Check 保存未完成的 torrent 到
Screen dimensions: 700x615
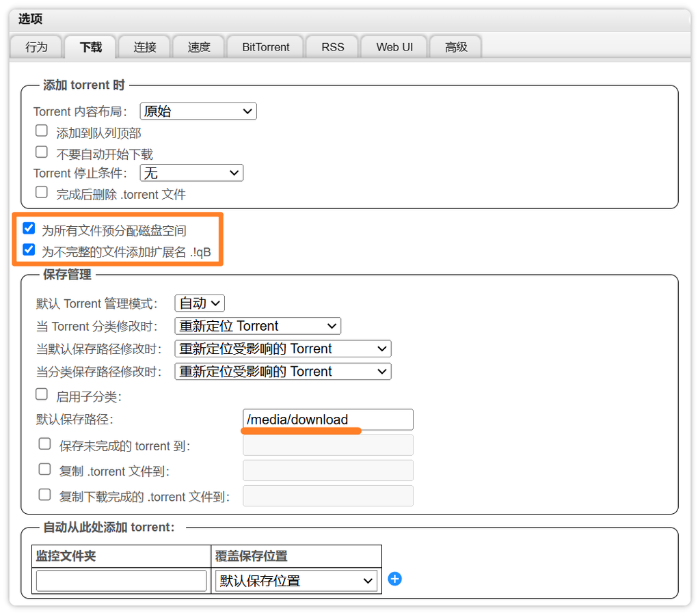(44, 443)
